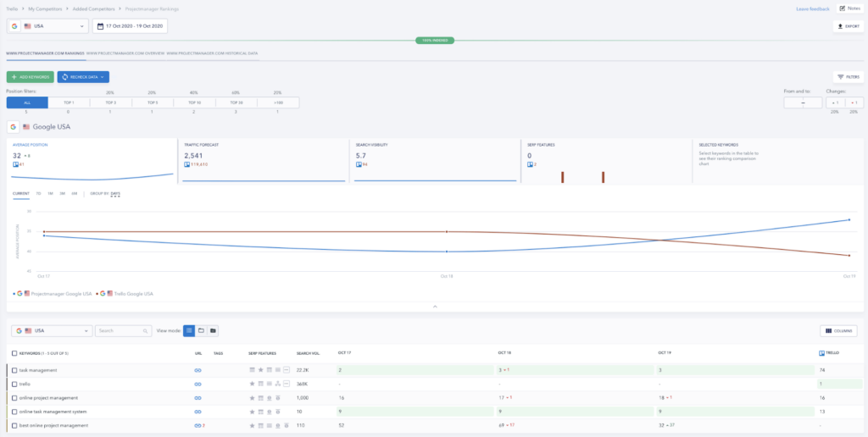The image size is (868, 437).
Task: Check the online project management checkbox
Action: point(14,398)
